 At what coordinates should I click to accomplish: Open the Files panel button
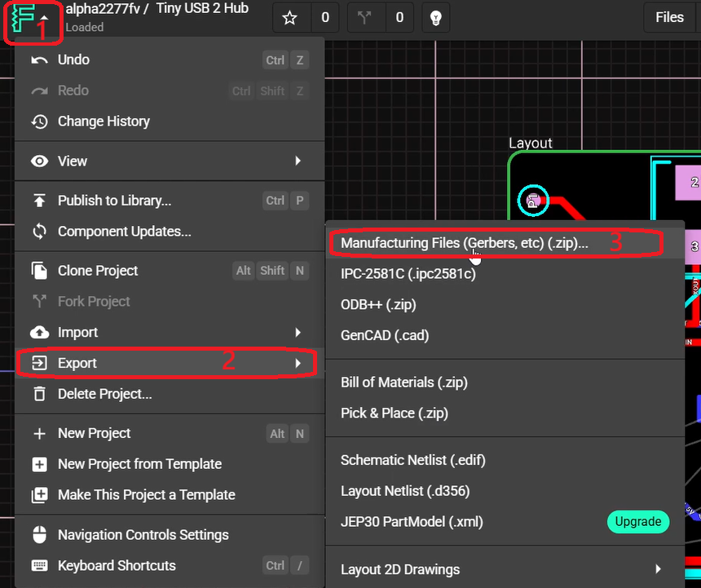tap(669, 17)
